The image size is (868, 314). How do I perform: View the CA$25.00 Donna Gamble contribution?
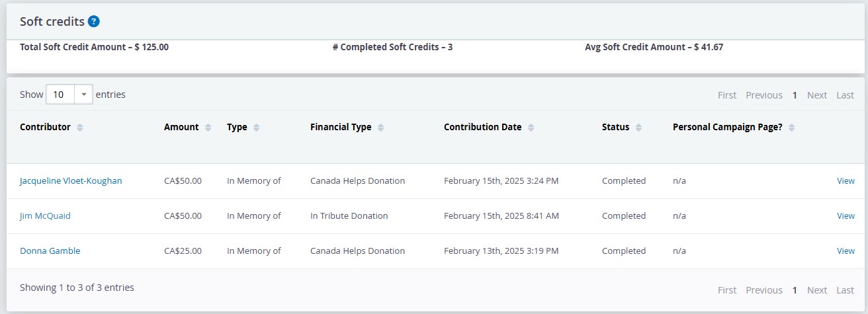[846, 251]
